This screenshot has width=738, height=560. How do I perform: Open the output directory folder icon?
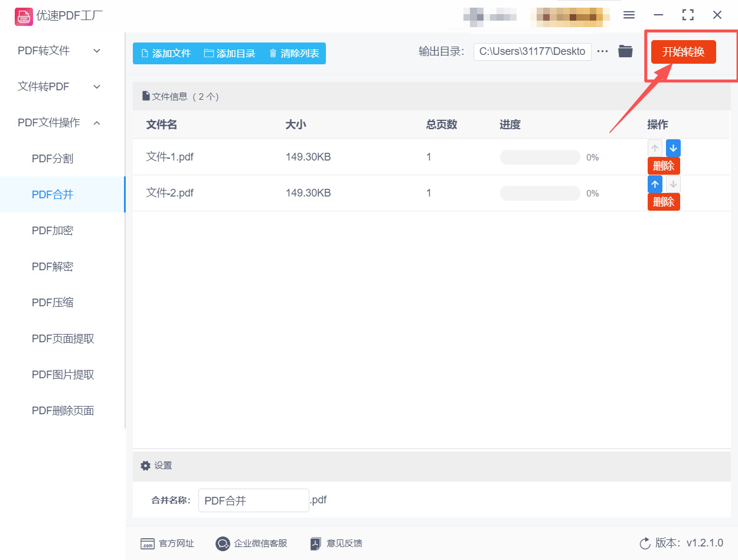pos(625,51)
